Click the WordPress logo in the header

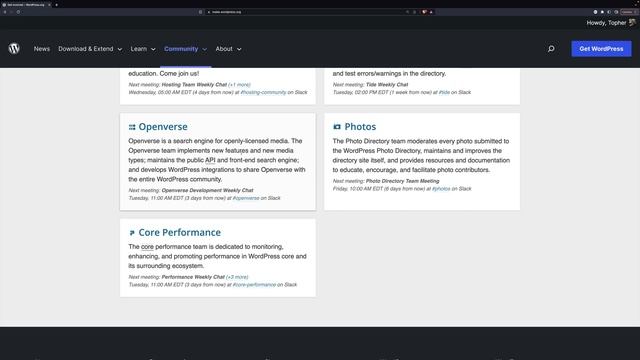14,49
